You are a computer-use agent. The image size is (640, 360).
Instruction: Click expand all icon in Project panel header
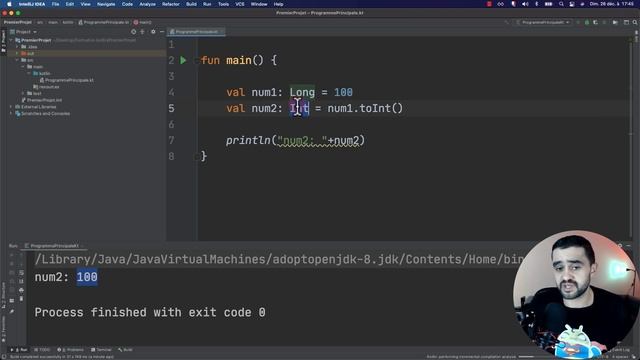pyautogui.click(x=142, y=32)
